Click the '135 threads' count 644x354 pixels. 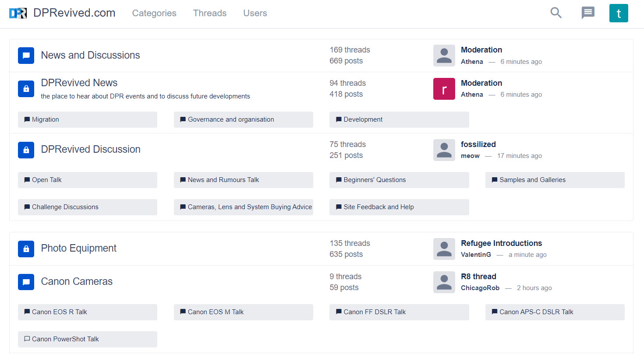click(350, 243)
